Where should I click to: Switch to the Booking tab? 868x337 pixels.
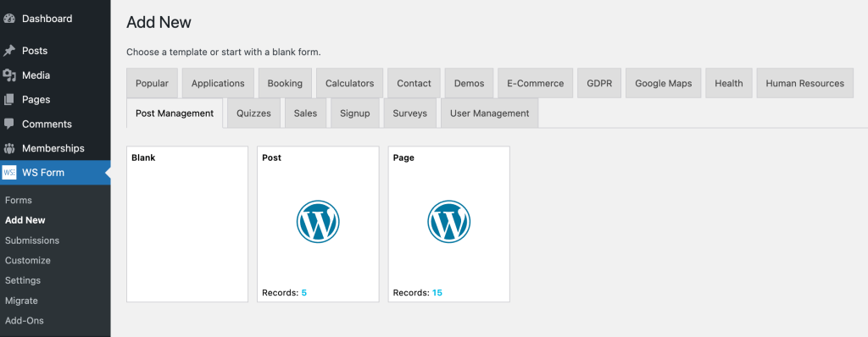(285, 83)
